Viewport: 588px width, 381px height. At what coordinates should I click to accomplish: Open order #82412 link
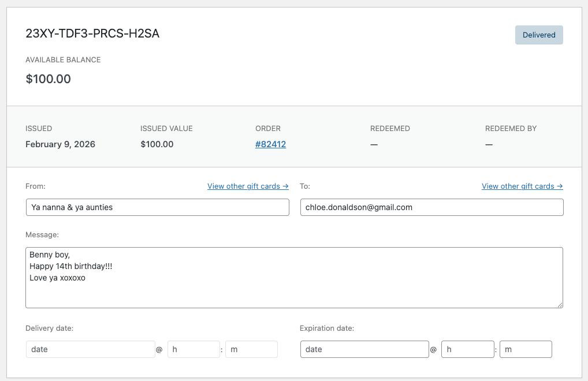click(x=270, y=144)
